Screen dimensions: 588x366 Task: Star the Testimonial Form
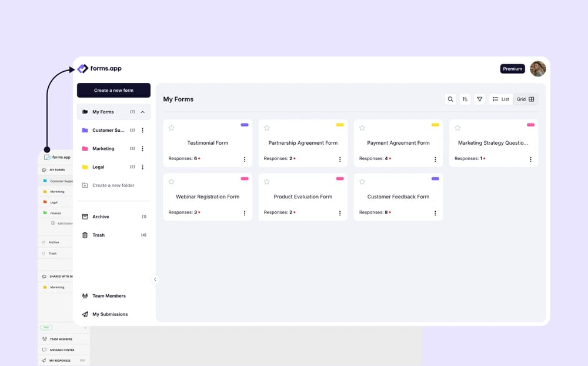172,127
